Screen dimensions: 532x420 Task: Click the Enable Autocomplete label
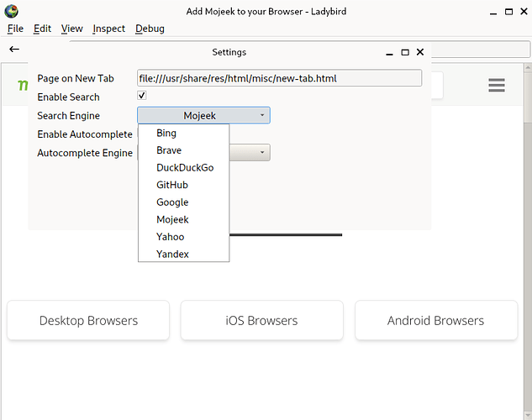click(85, 134)
